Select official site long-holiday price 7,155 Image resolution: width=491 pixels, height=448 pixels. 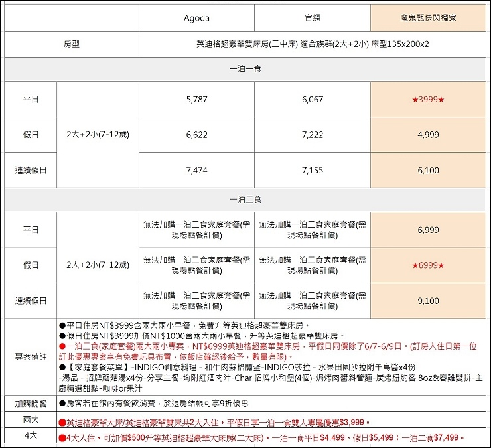tap(313, 170)
